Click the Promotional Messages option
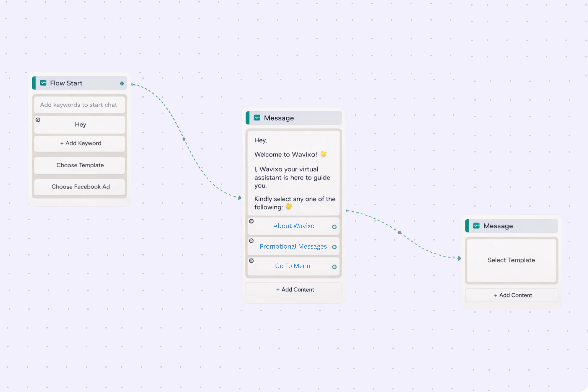The height and width of the screenshot is (392, 588). pyautogui.click(x=293, y=246)
